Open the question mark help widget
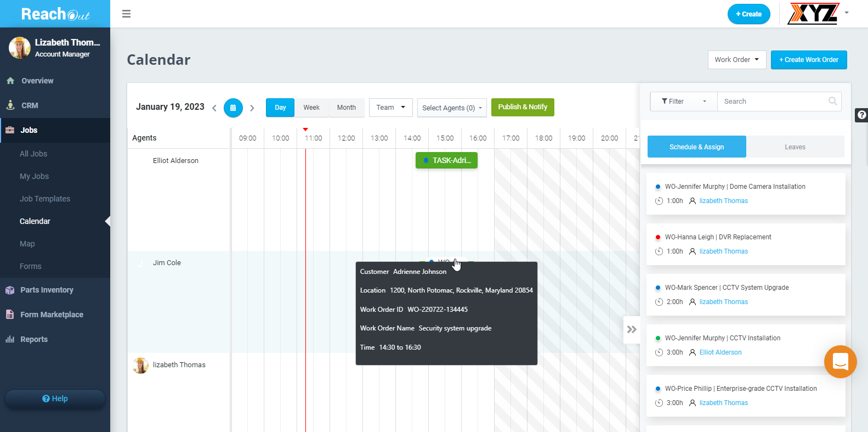 [x=861, y=115]
